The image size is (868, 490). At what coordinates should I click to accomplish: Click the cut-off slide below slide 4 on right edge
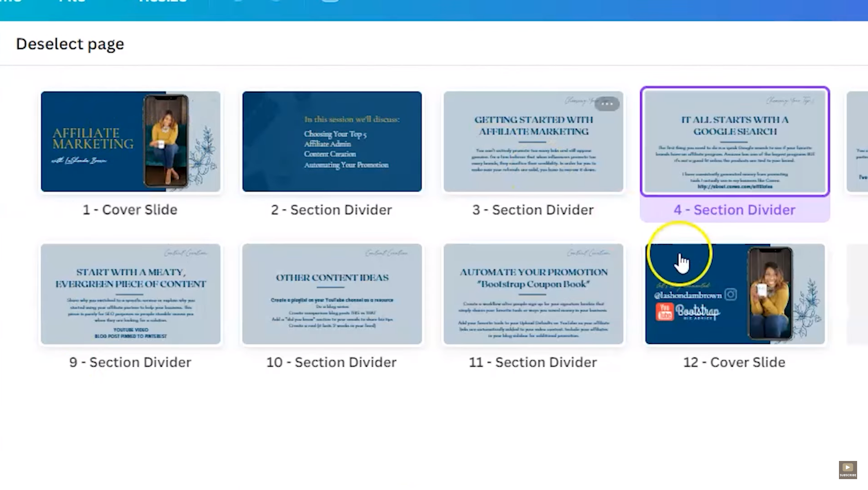point(858,294)
